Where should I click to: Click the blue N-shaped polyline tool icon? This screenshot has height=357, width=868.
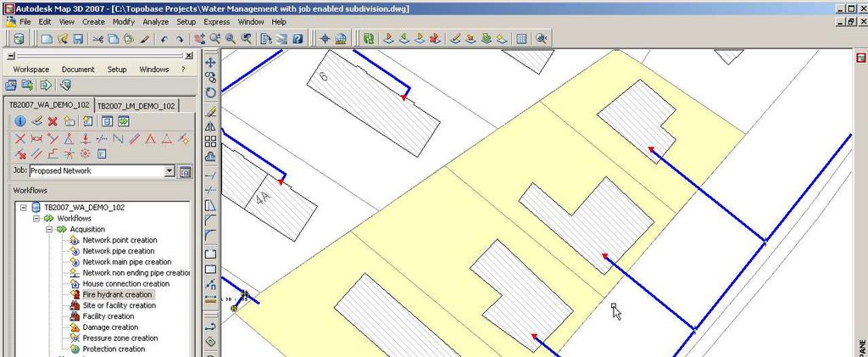pyautogui.click(x=117, y=139)
